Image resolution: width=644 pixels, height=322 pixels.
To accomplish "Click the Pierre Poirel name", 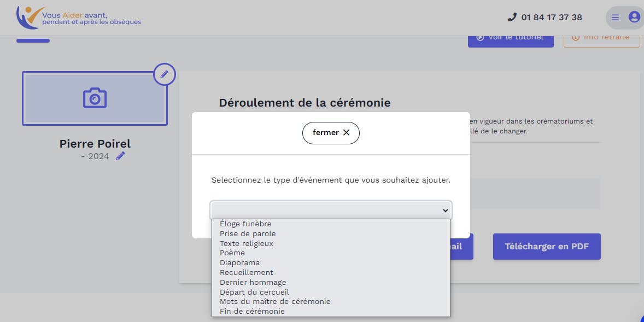I will click(95, 144).
